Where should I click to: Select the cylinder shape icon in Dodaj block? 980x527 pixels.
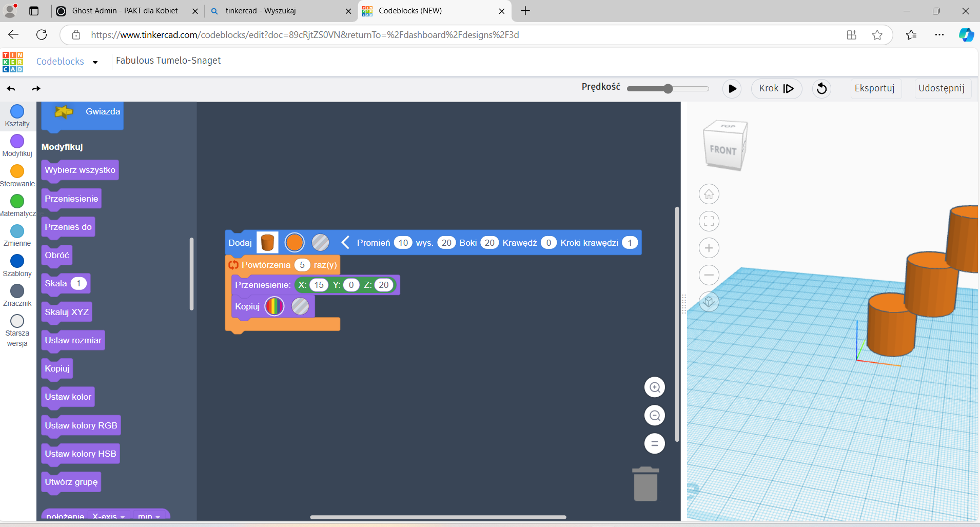click(x=267, y=242)
